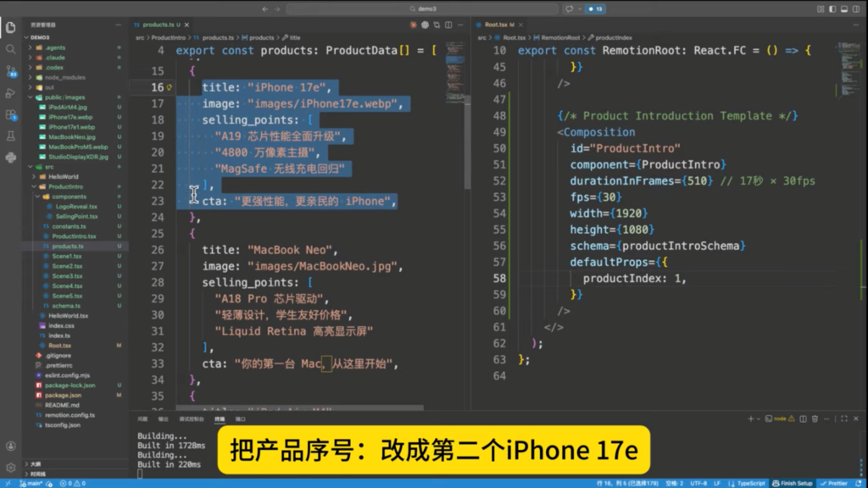
Task: Click the Root.tsx editor minimap
Action: pyautogui.click(x=848, y=69)
